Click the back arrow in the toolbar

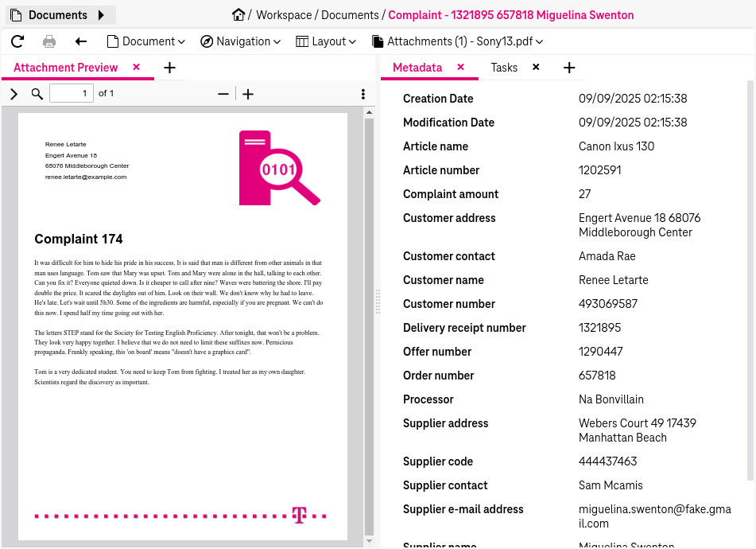pos(80,41)
